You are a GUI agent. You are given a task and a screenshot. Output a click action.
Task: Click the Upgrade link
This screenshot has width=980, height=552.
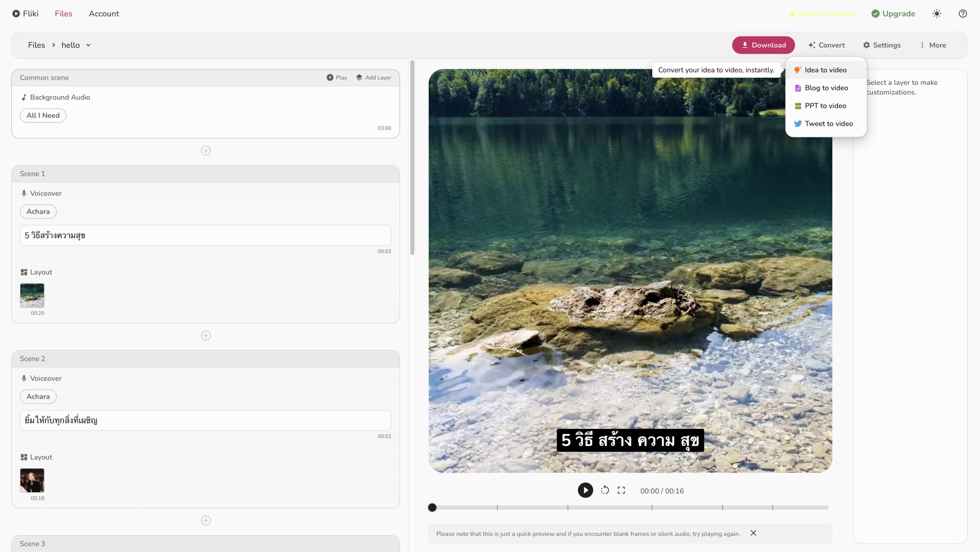[x=893, y=14]
